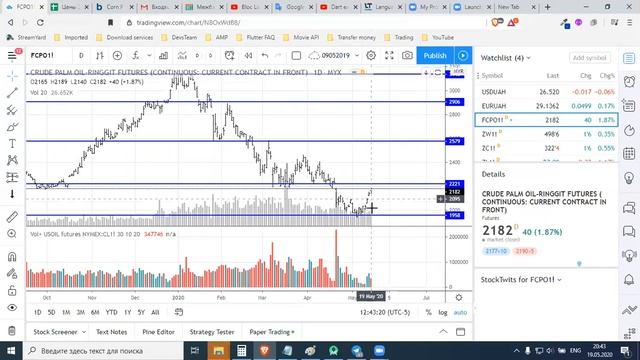Screen dimensions: 640x360
Task: Select the brush drawing tool
Action: tap(12, 127)
